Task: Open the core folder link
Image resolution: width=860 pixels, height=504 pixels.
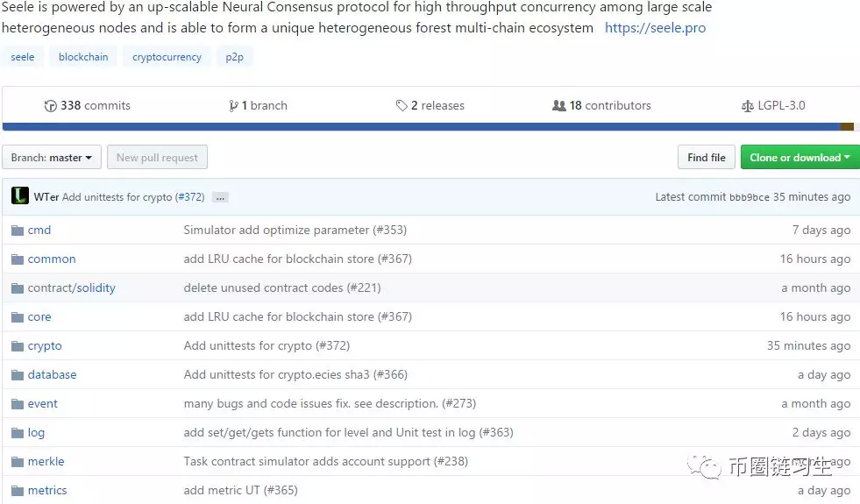Action: 39,317
